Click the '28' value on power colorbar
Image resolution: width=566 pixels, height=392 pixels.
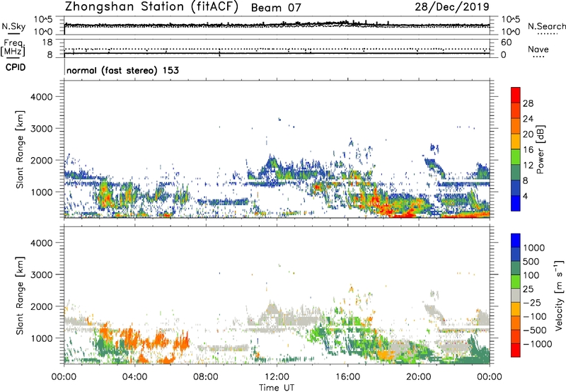(528, 103)
